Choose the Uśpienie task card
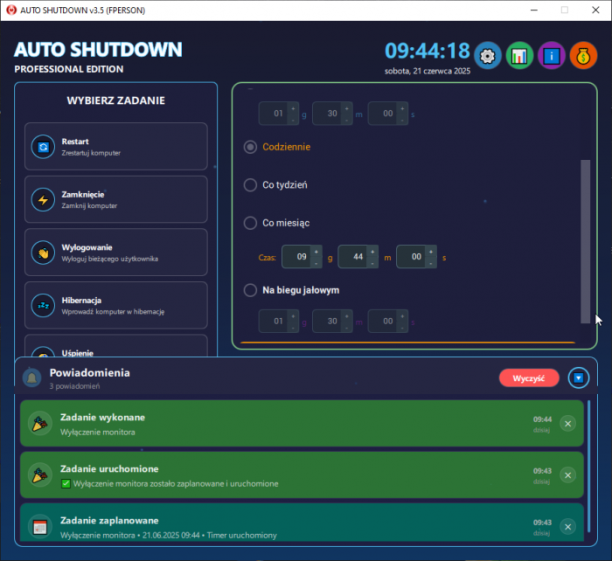Screen dimensions: 612x561 116,346
